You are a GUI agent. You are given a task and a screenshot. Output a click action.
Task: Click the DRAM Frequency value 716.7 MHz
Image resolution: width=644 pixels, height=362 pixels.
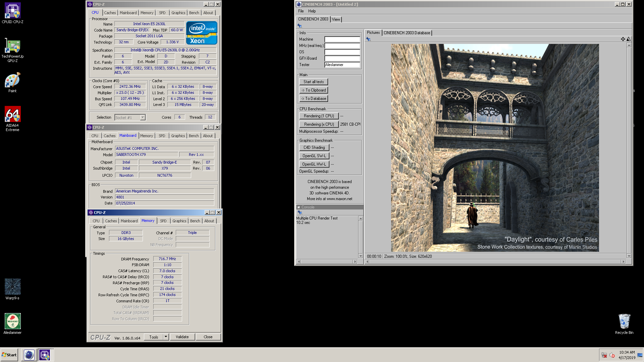167,259
